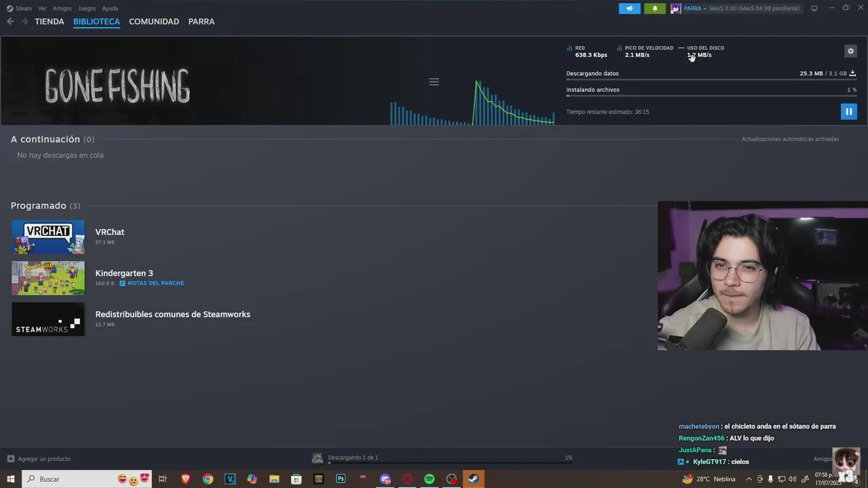The width and height of the screenshot is (868, 488).
Task: Open the Windows Start menu
Action: pyautogui.click(x=11, y=479)
